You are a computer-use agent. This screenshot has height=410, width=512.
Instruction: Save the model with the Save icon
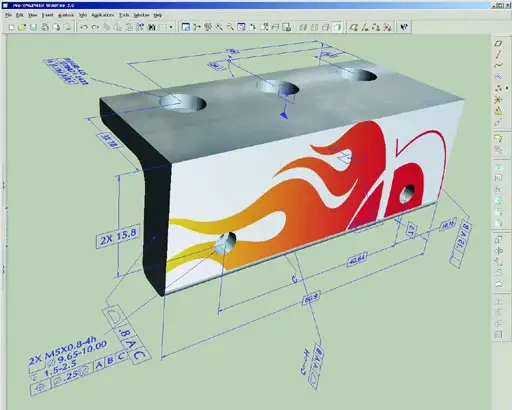(x=33, y=27)
